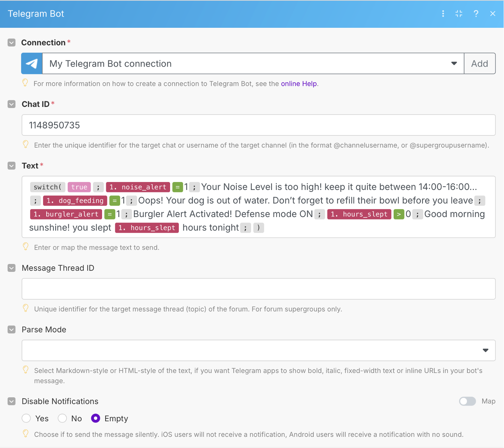Click the closing parenthesis pill in Text
The image size is (504, 448).
pos(259,228)
